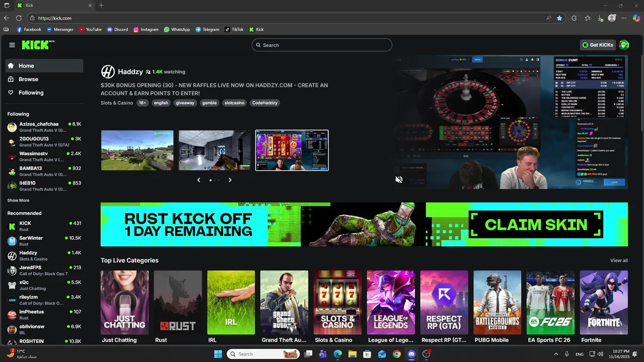Open the tab actions menu icon
The image size is (644, 362).
(7, 6)
